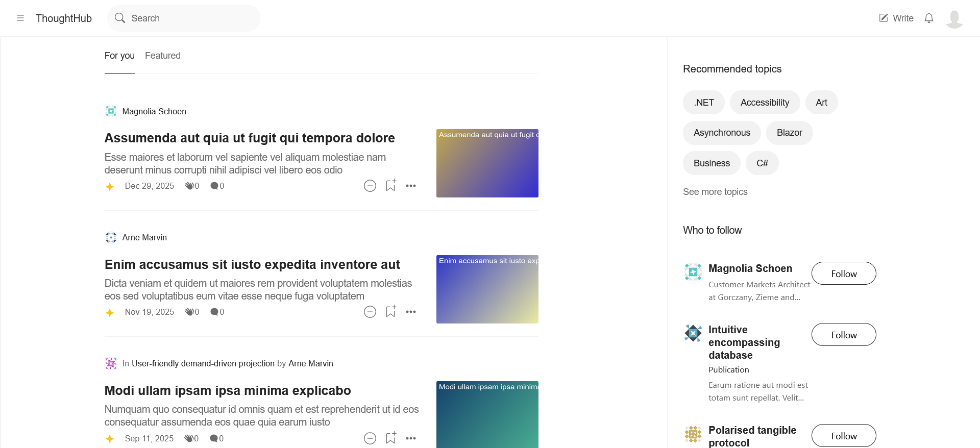Open more options for Assumenda article
Image resolution: width=980 pixels, height=448 pixels.
click(411, 186)
